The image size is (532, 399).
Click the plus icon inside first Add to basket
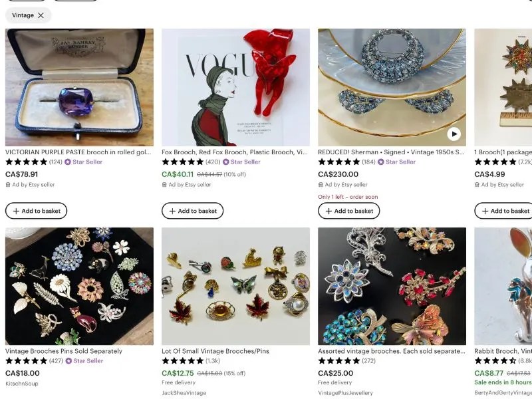pos(15,211)
